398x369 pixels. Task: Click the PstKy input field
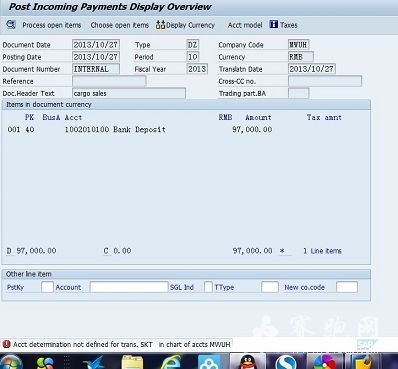47,287
